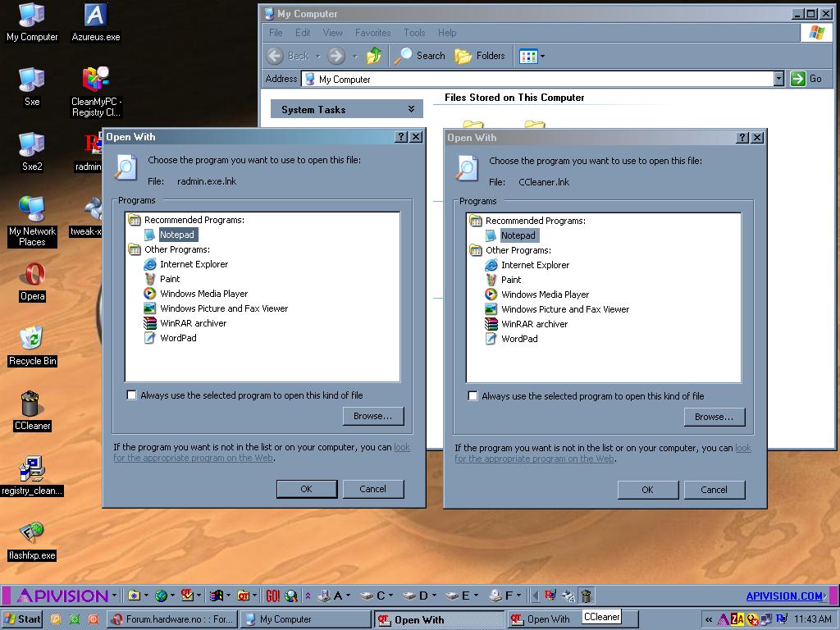Viewport: 840px width, 630px height.
Task: Click the Folders button in My Computer toolbar
Action: [x=479, y=56]
